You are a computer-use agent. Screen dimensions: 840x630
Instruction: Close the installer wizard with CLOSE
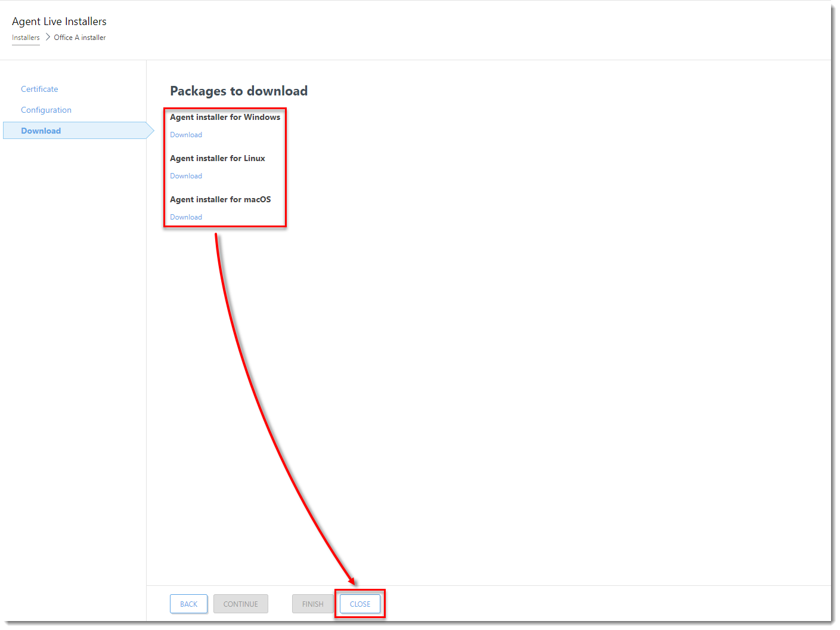[x=360, y=604]
